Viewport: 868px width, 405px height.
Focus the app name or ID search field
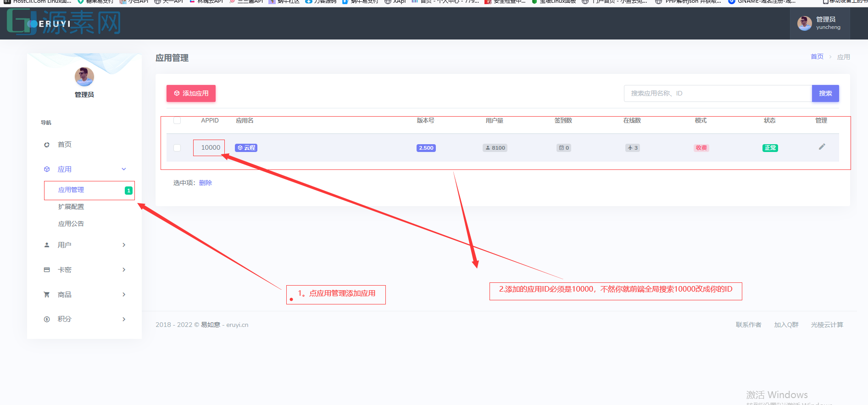coord(718,94)
